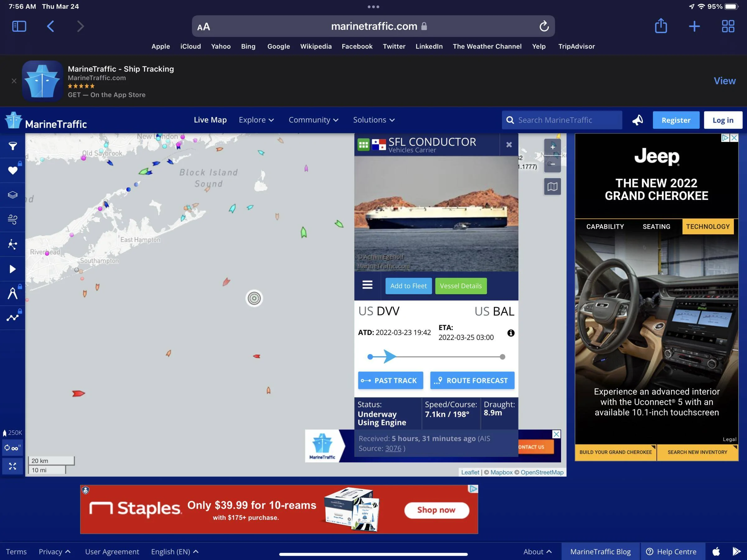
Task: Show the weather wind layer
Action: pos(12,219)
